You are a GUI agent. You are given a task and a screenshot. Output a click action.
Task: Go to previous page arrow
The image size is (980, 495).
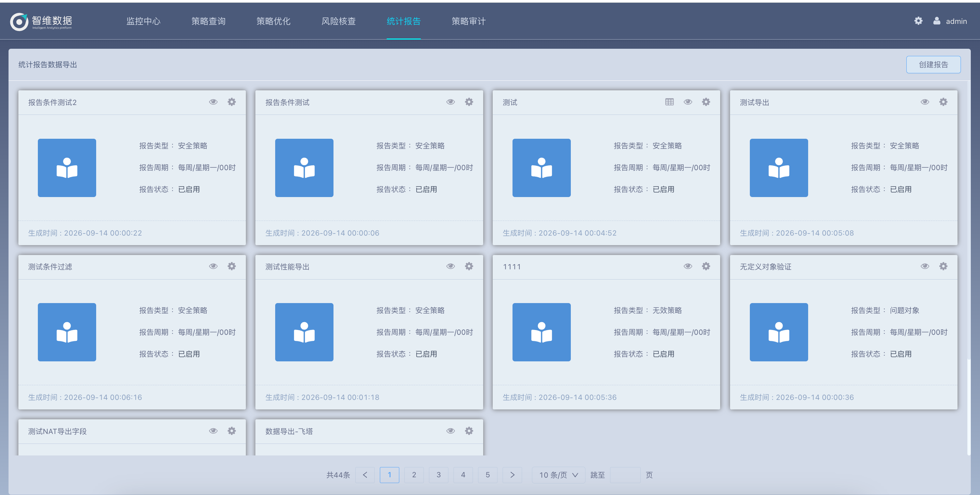365,475
